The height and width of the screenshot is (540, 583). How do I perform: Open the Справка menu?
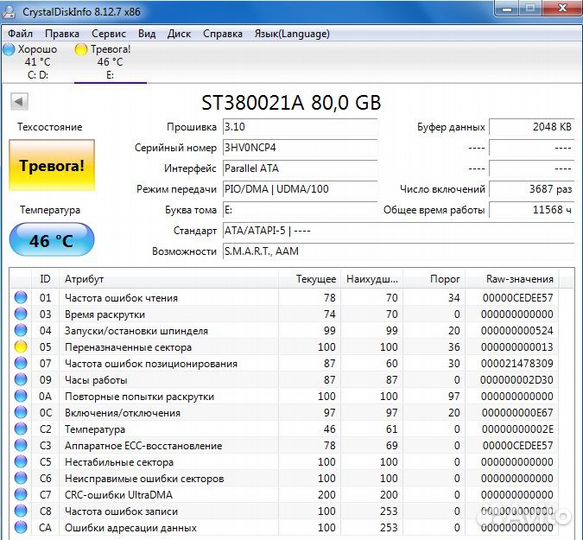click(222, 34)
